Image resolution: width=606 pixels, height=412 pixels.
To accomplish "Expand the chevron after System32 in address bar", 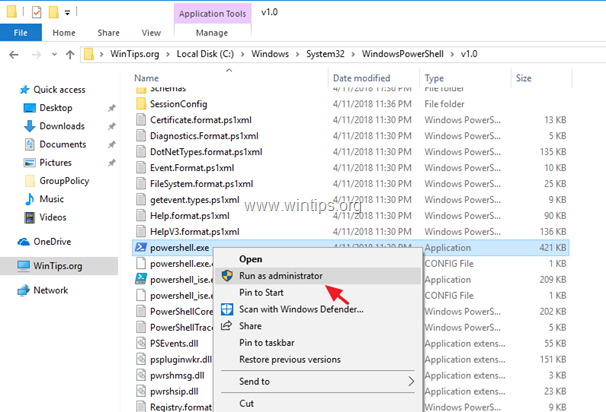I will point(353,54).
